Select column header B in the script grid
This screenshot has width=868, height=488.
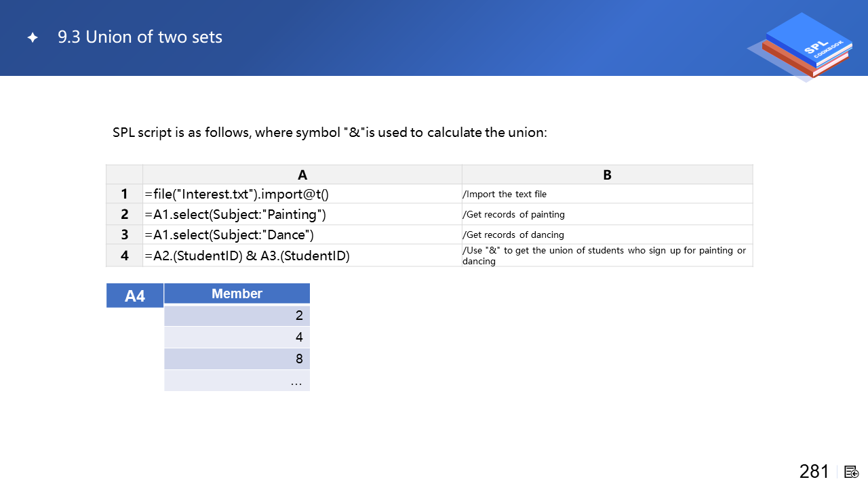point(607,174)
